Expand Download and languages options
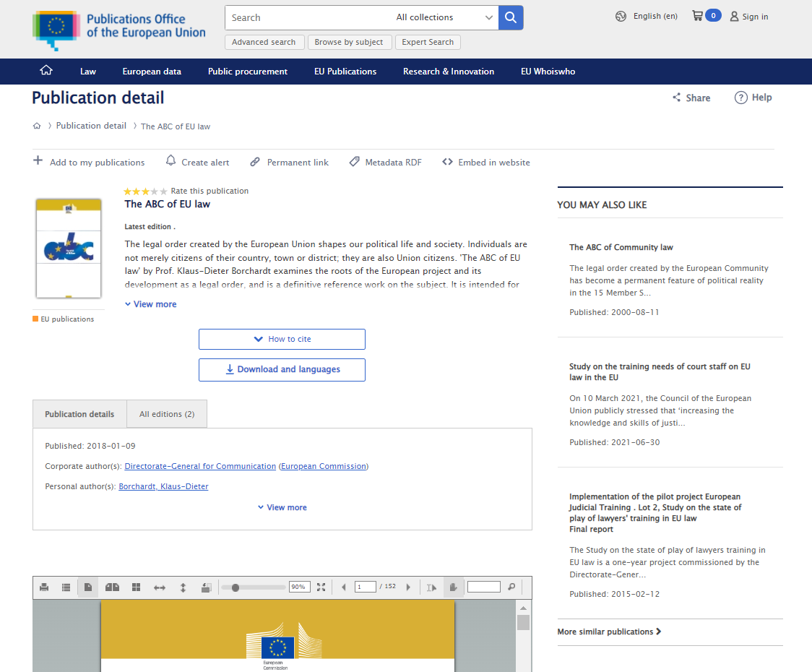 coord(282,369)
